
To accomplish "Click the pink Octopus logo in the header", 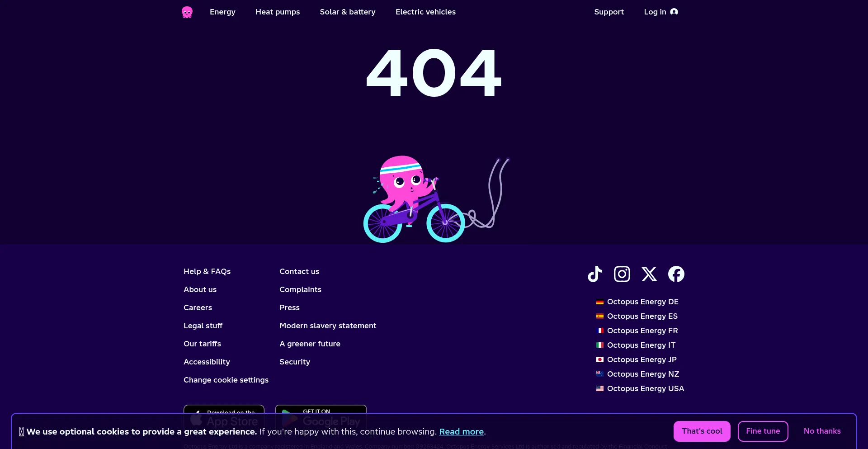I will click(x=187, y=12).
